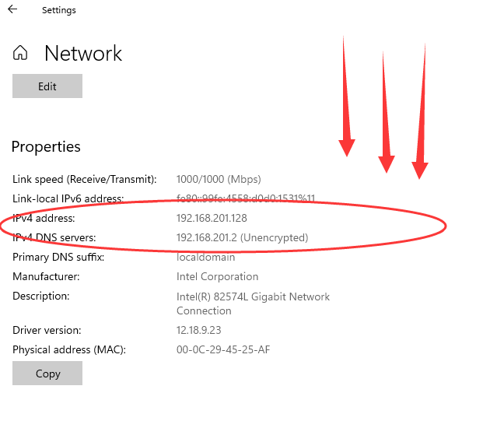Click the IPv4 address label

(44, 218)
